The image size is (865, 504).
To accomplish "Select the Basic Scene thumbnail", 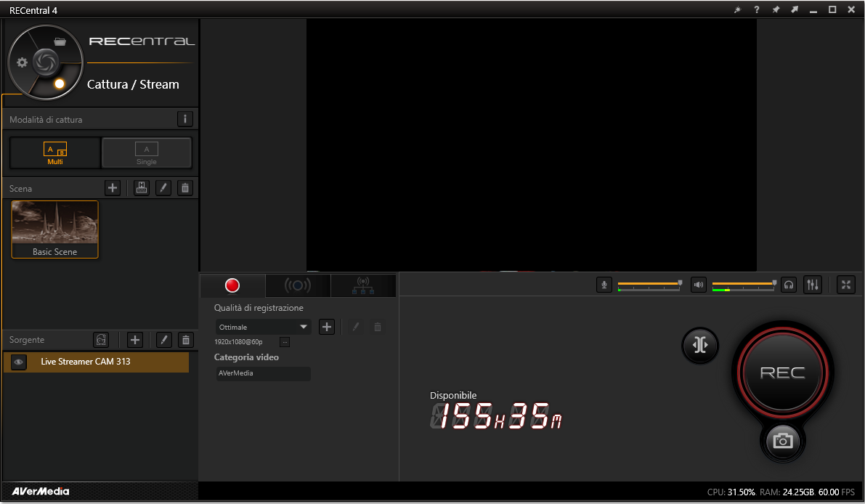I will coord(54,229).
